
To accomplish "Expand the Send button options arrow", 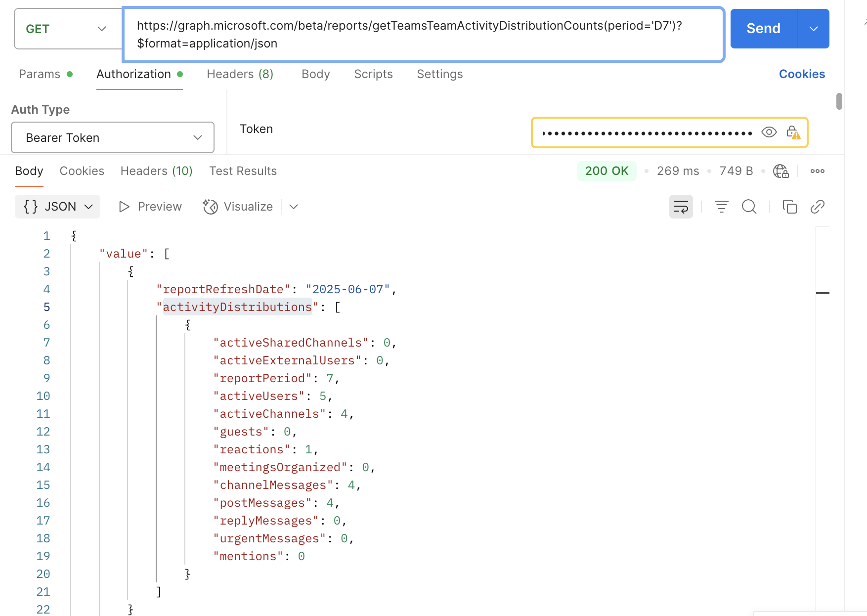I will [x=814, y=29].
